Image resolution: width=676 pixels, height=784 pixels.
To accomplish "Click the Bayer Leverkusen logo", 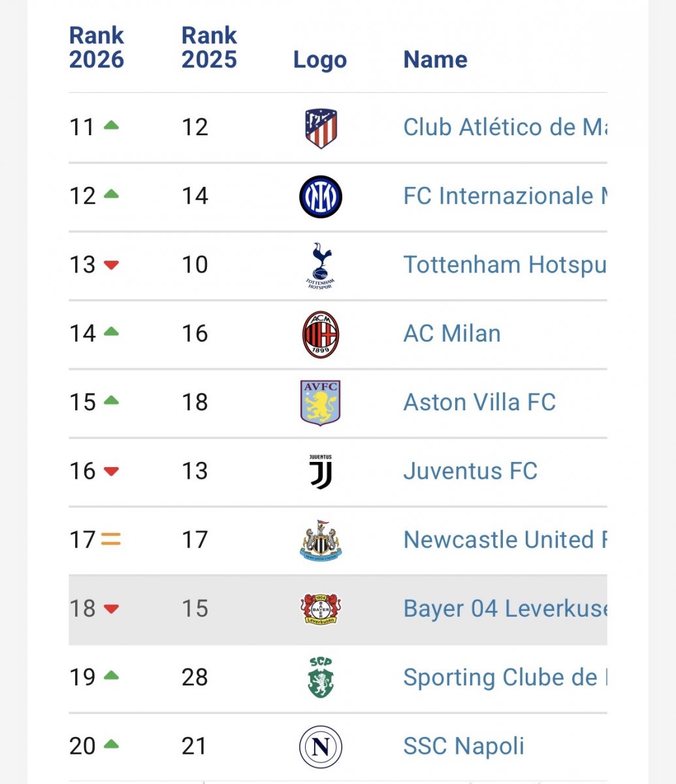I will [x=320, y=609].
